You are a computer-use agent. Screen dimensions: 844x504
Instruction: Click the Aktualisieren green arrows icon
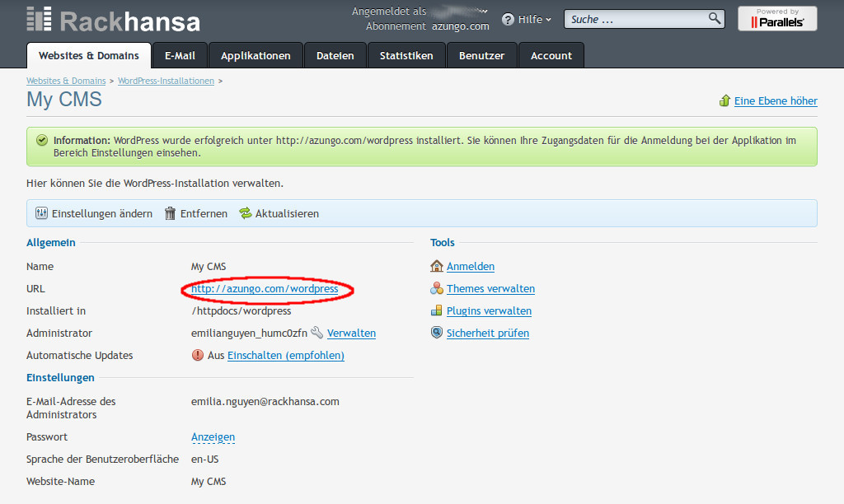tap(246, 213)
